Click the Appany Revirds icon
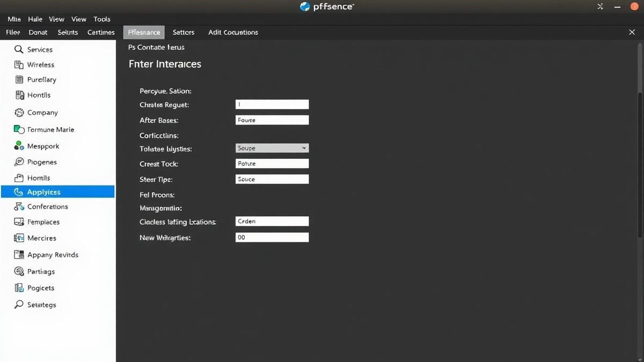This screenshot has height=362, width=644. point(19,255)
